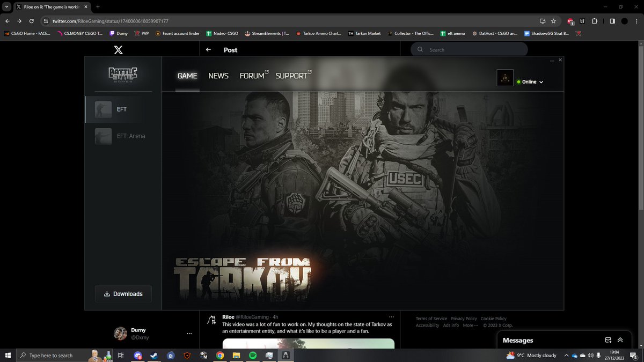Open Task View on the taskbar
The width and height of the screenshot is (644, 362).
coord(121,355)
